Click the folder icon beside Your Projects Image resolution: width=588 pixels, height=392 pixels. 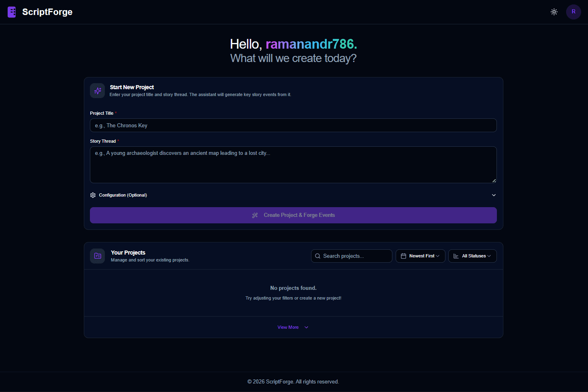[97, 256]
